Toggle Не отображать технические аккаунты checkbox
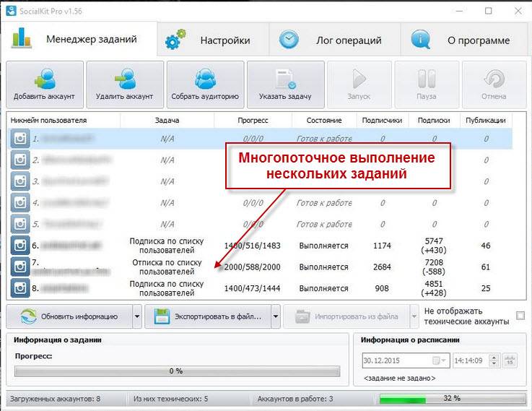Screen dimensions: 532x411 520,316
